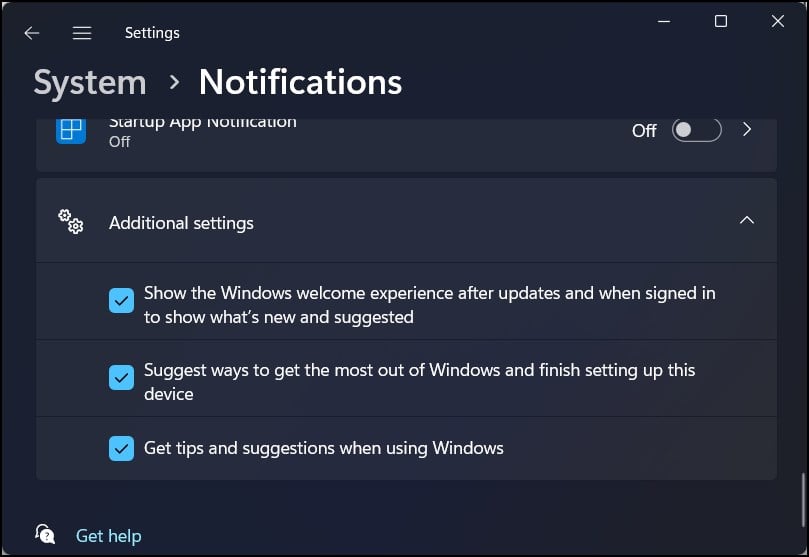This screenshot has height=557, width=809.
Task: Open the hamburger navigation menu
Action: 82,33
